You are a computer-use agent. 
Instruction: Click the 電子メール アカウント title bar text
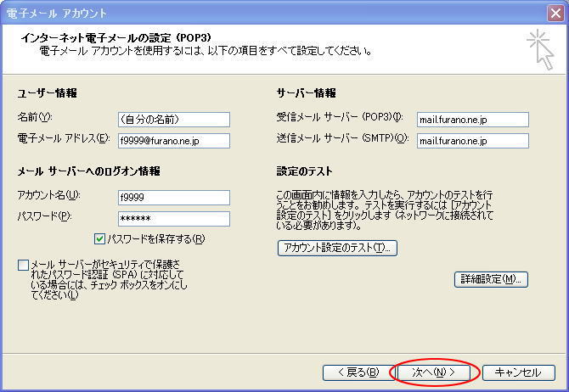click(57, 14)
